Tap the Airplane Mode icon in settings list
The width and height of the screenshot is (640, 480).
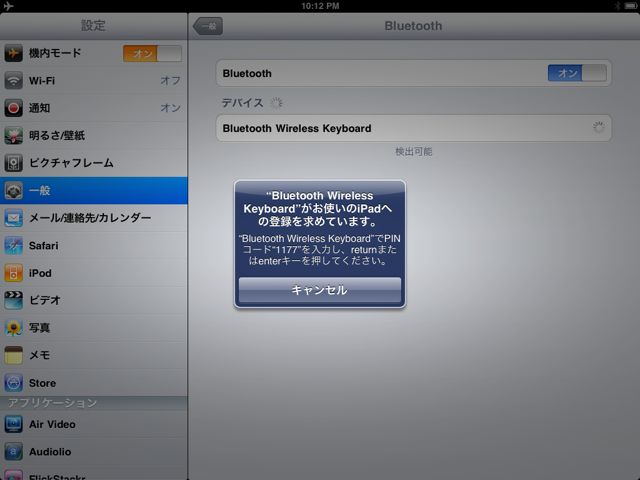13,53
